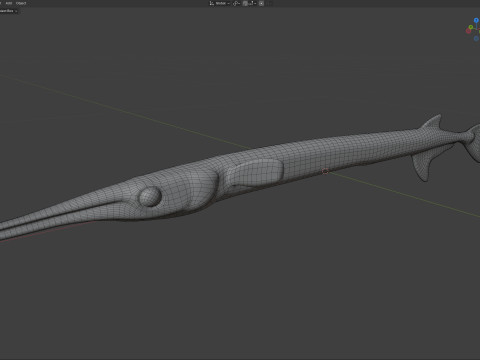
Task: Open the snapping options dropdown
Action: point(253,3)
